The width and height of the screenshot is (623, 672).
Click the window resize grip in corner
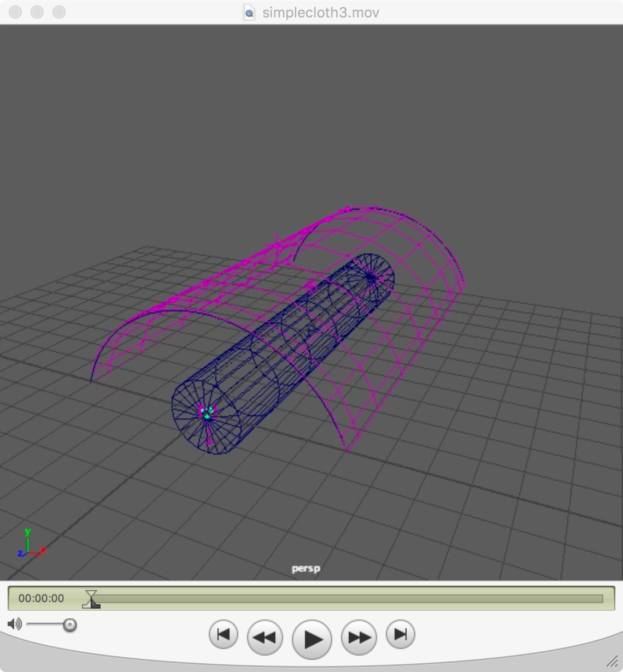[613, 662]
